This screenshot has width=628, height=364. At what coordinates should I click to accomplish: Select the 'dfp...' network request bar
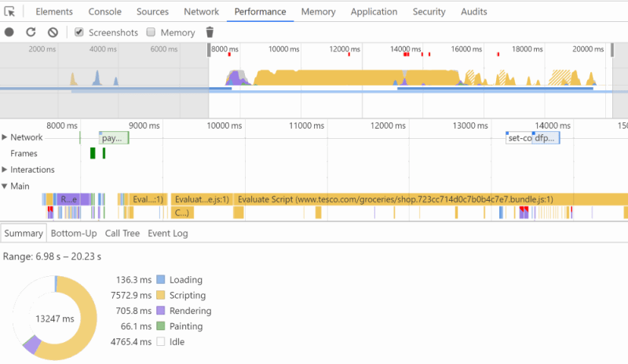point(546,138)
